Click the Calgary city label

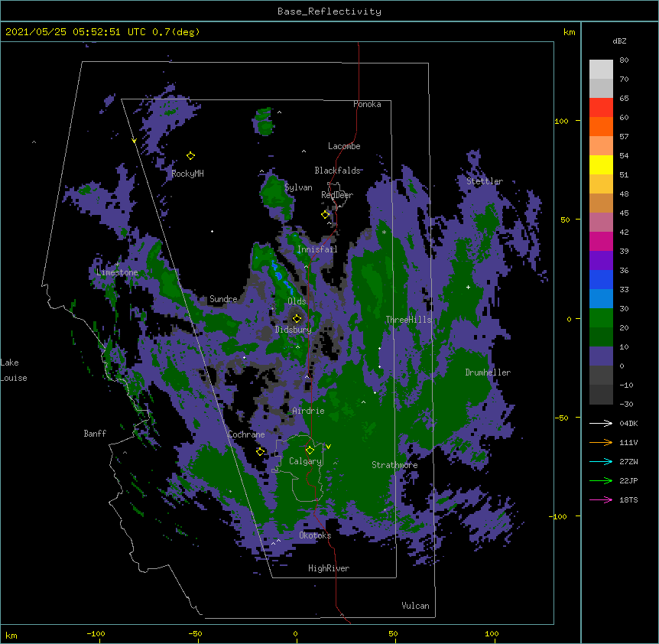(305, 461)
